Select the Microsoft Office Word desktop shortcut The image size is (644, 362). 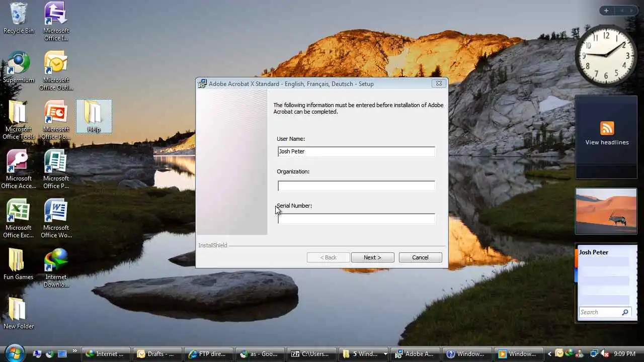click(56, 219)
